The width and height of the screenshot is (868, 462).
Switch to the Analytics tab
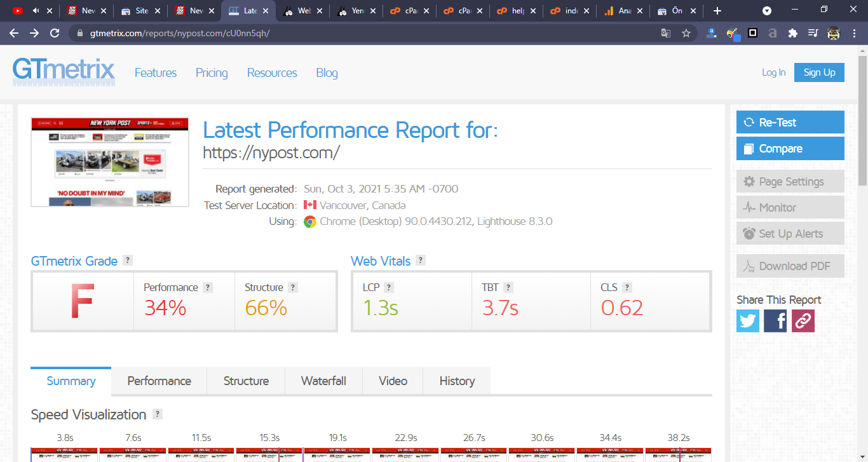coord(623,11)
